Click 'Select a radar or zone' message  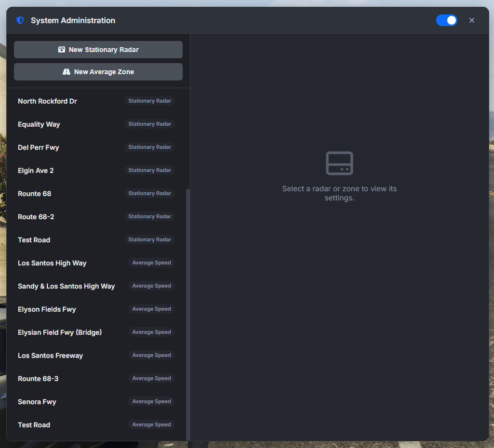tap(339, 193)
